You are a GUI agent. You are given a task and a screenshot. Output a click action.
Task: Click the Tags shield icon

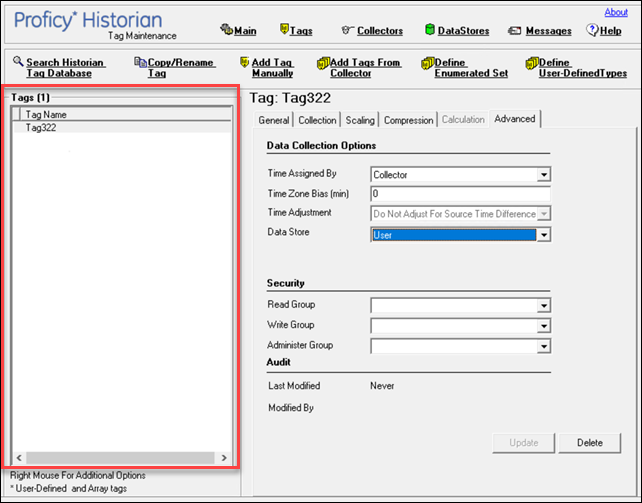click(x=284, y=29)
